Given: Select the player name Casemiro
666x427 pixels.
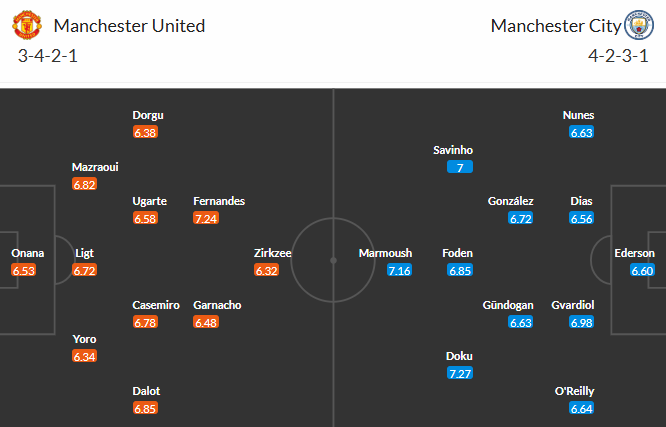Looking at the screenshot, I should 156,305.
